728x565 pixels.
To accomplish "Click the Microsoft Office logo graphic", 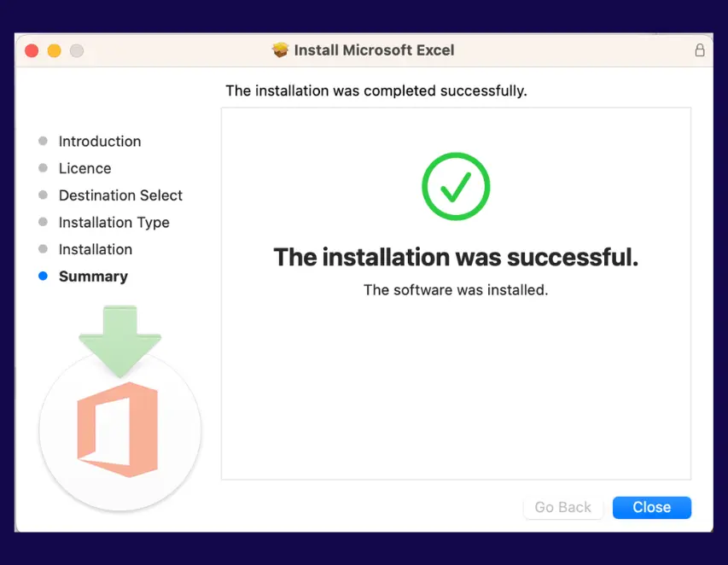I will coord(118,429).
